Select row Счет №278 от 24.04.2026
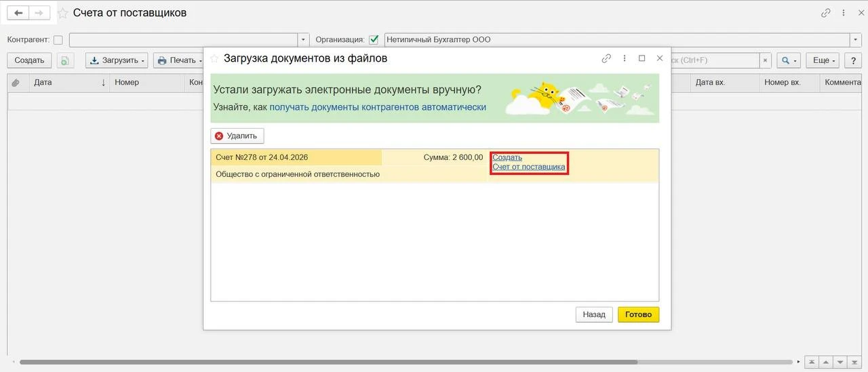Viewport: 868px width, 372px height. point(296,157)
